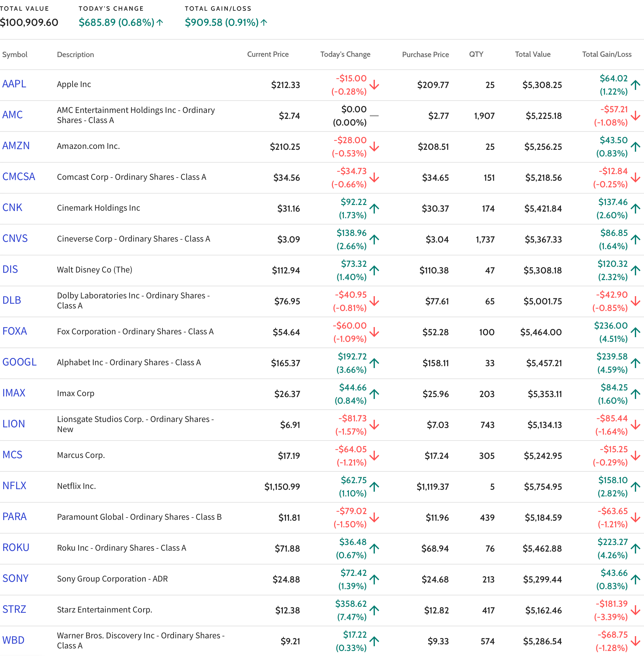Image resolution: width=644 pixels, height=656 pixels.
Task: Click CNVS total gain up arrow
Action: tap(635, 239)
